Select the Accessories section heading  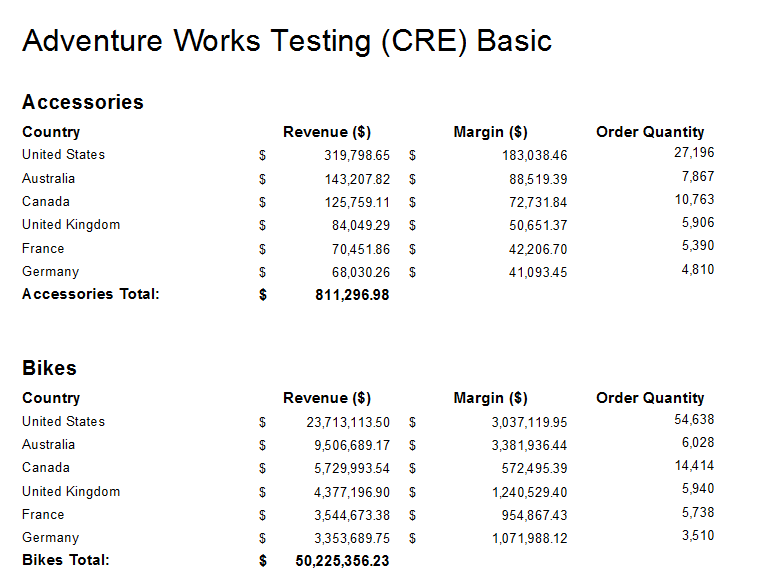[x=83, y=102]
